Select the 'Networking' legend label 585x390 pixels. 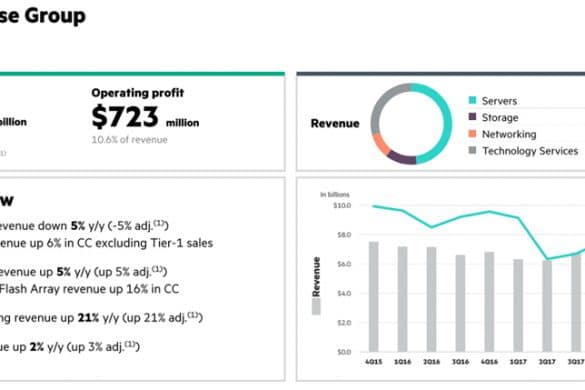(x=509, y=134)
